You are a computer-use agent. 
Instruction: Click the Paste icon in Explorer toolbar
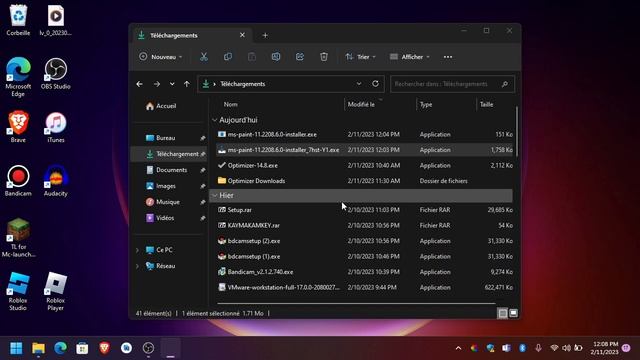pyautogui.click(x=252, y=57)
